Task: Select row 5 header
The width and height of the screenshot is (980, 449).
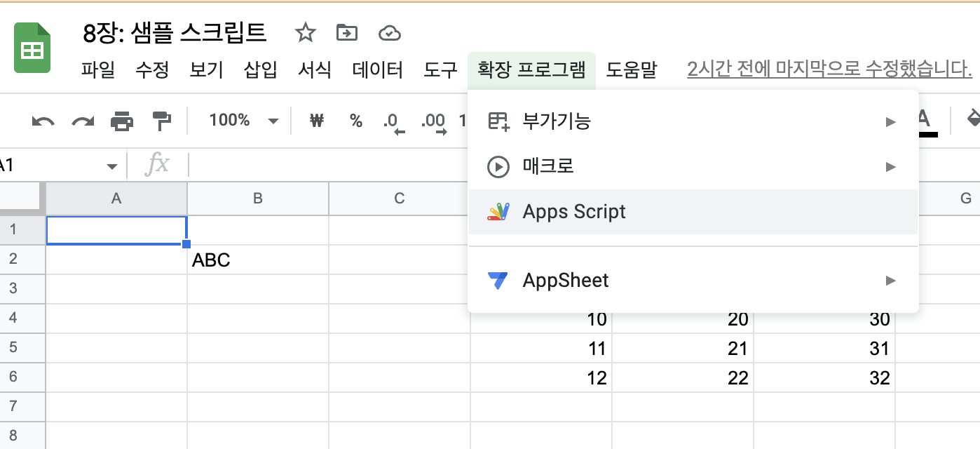Action: tap(22, 347)
